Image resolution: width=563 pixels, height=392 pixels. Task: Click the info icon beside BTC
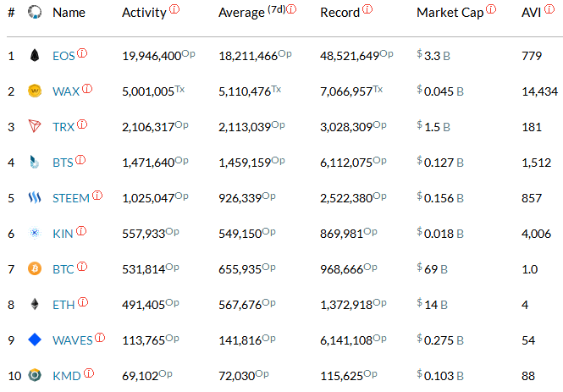tap(82, 267)
